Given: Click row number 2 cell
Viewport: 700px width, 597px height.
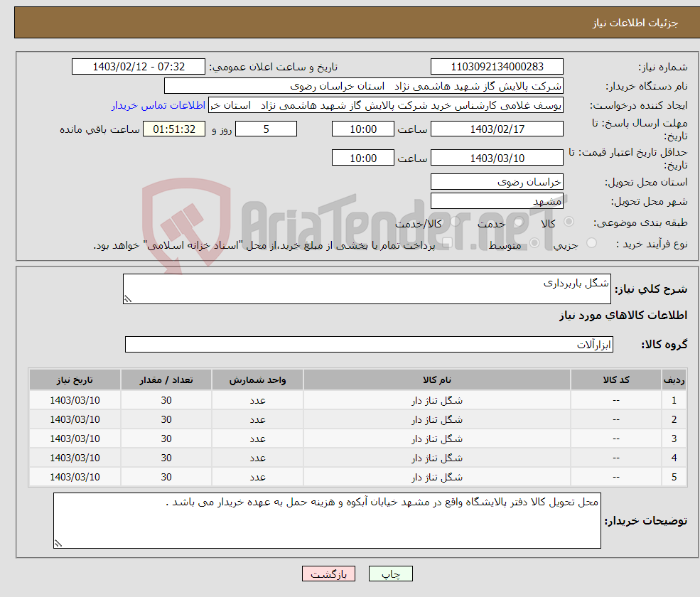Looking at the screenshot, I should coord(674,420).
